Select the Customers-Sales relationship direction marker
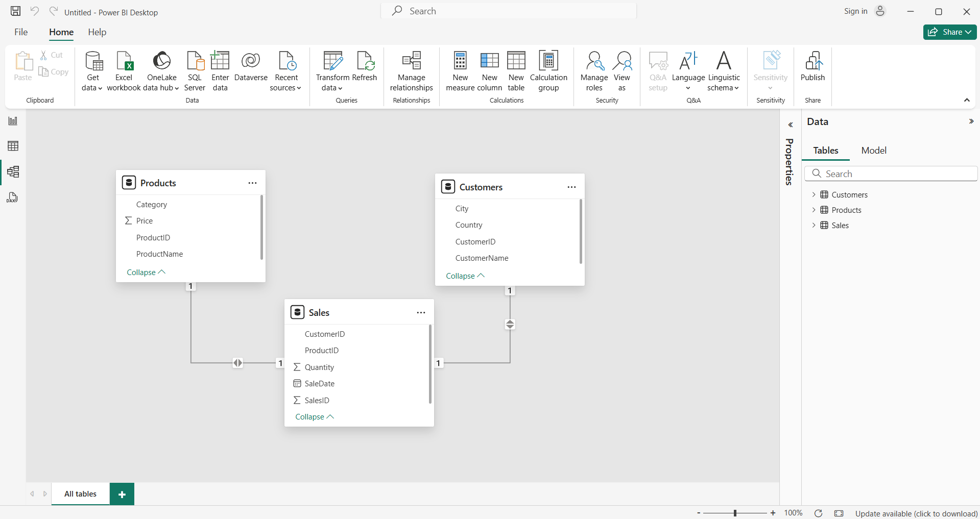The width and height of the screenshot is (980, 519). (x=510, y=324)
